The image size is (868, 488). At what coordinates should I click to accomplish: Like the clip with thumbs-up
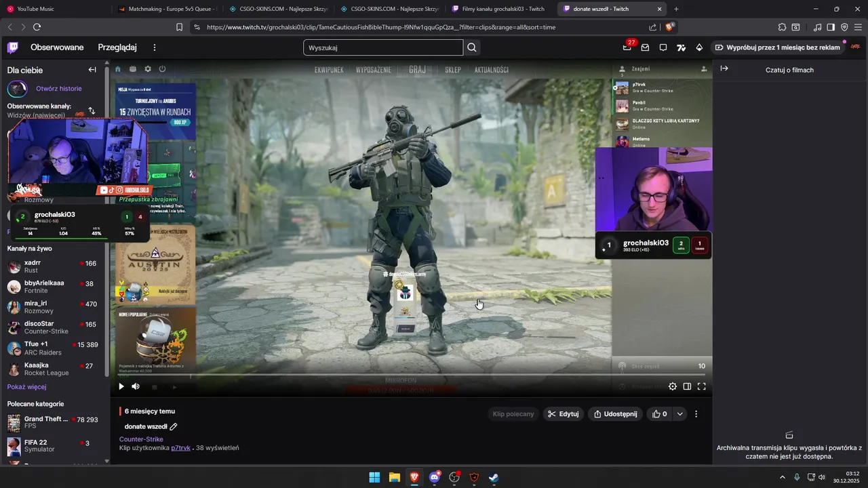(x=659, y=414)
